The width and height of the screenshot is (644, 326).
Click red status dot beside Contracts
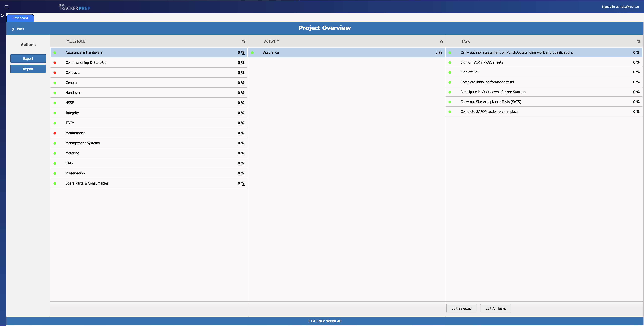pos(55,73)
